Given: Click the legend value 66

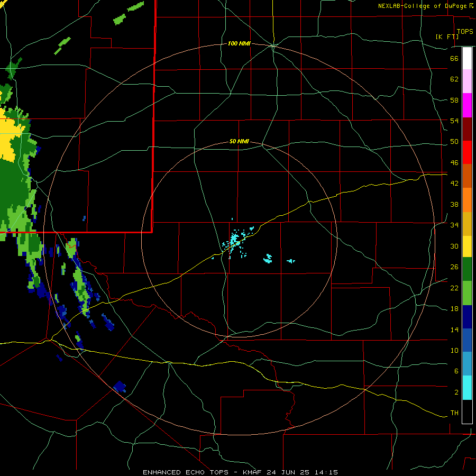Looking at the screenshot, I should coord(454,58).
